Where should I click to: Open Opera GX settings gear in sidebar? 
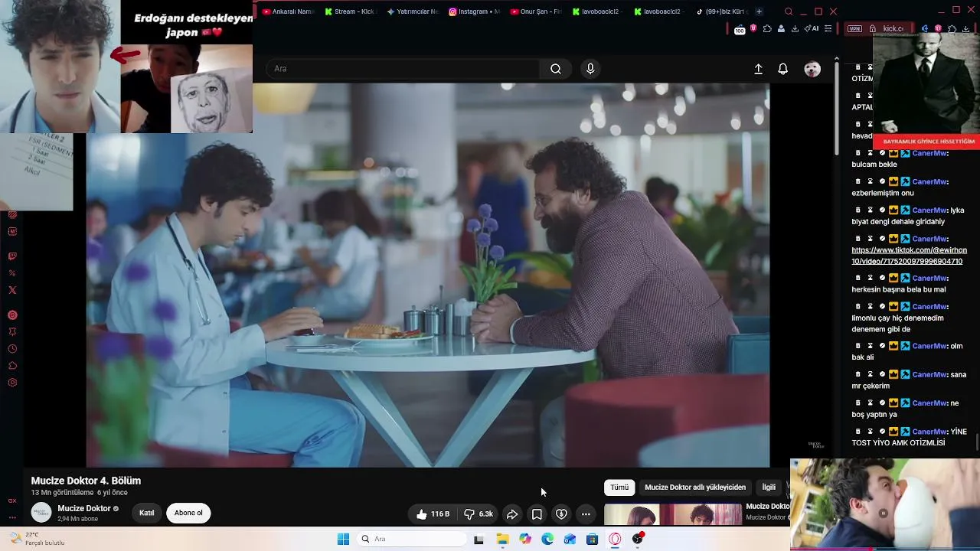[x=12, y=383]
